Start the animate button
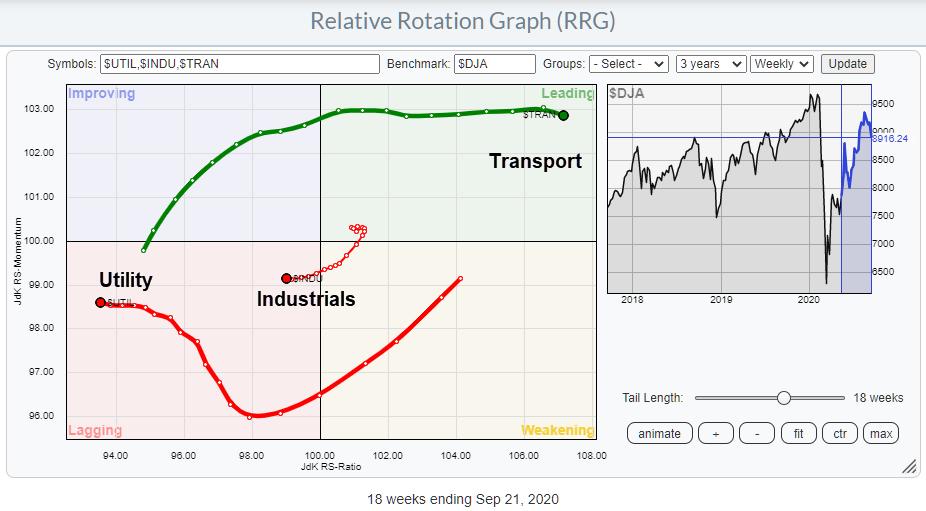926x511 pixels. [x=659, y=433]
